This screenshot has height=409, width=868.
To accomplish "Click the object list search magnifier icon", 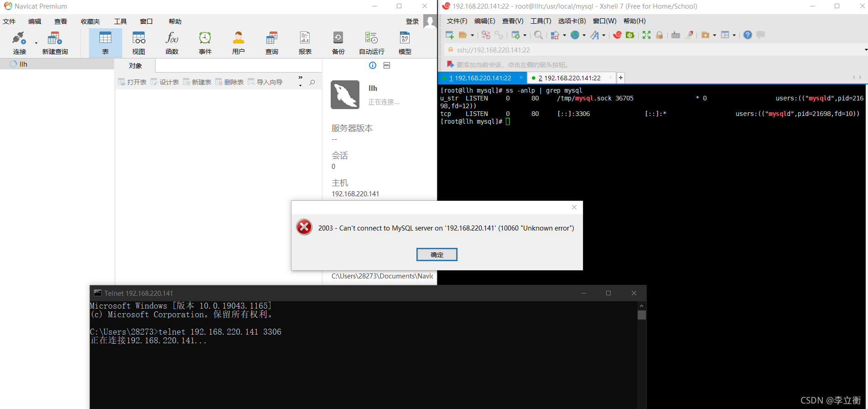I will pos(312,83).
